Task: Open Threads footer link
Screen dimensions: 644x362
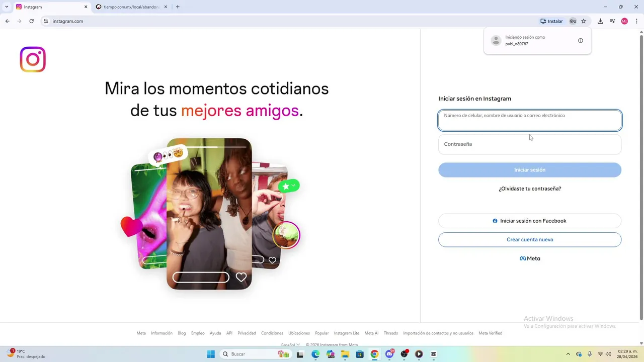Action: (391, 333)
